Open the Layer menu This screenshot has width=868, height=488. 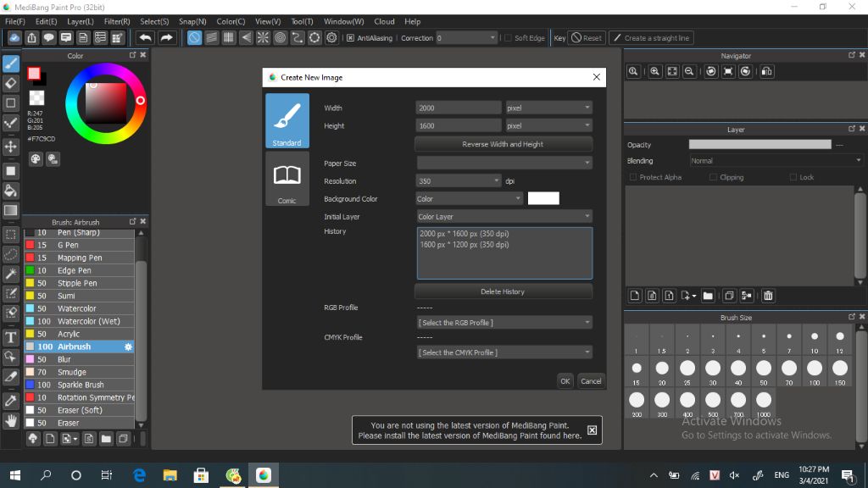[81, 21]
